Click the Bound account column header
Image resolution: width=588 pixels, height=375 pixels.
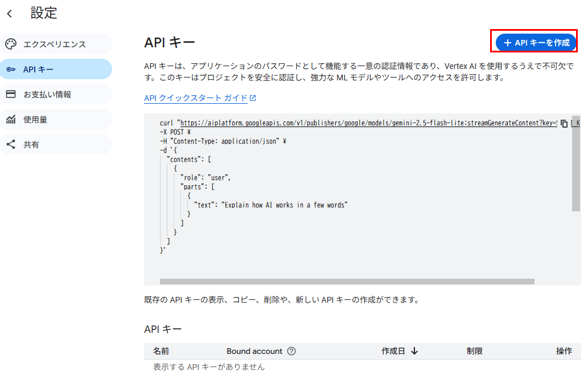[254, 351]
